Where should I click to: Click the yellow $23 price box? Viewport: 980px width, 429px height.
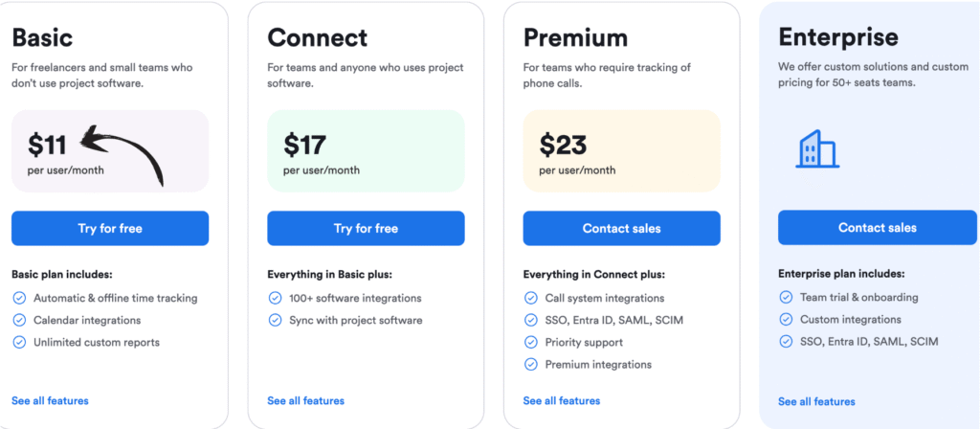tap(621, 151)
